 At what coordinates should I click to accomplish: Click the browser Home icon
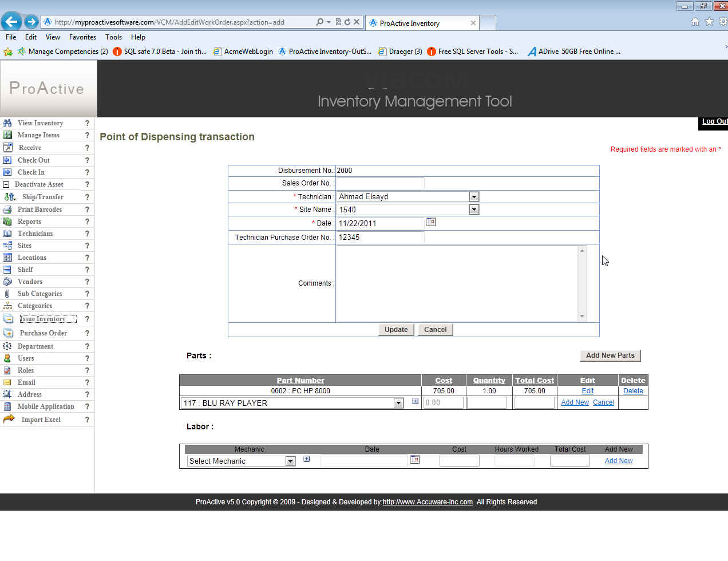(695, 22)
